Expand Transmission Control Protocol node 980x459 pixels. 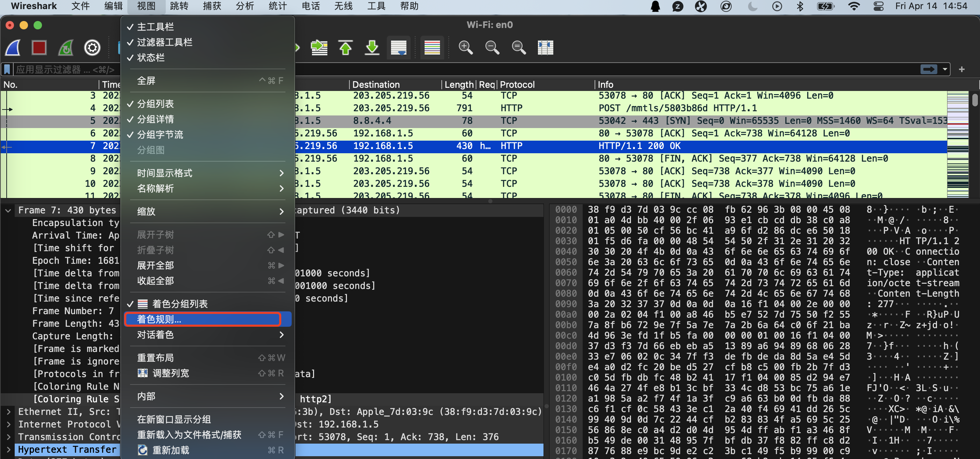click(8, 437)
